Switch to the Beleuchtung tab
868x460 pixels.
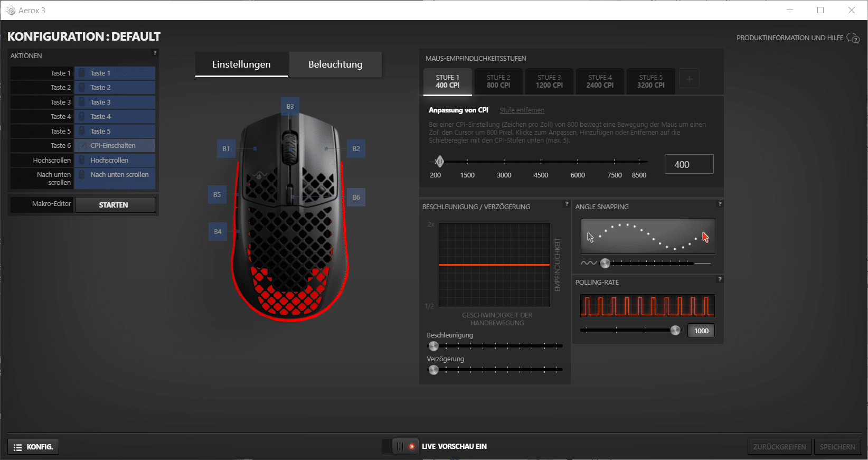pyautogui.click(x=335, y=64)
